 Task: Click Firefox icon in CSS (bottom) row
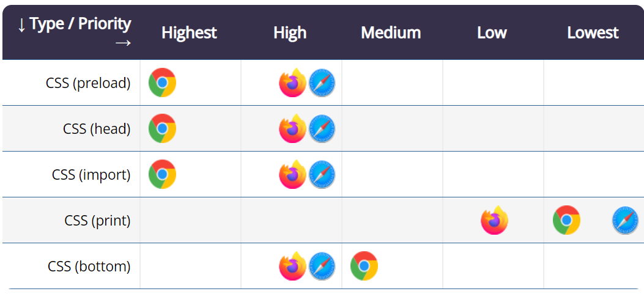pos(292,266)
